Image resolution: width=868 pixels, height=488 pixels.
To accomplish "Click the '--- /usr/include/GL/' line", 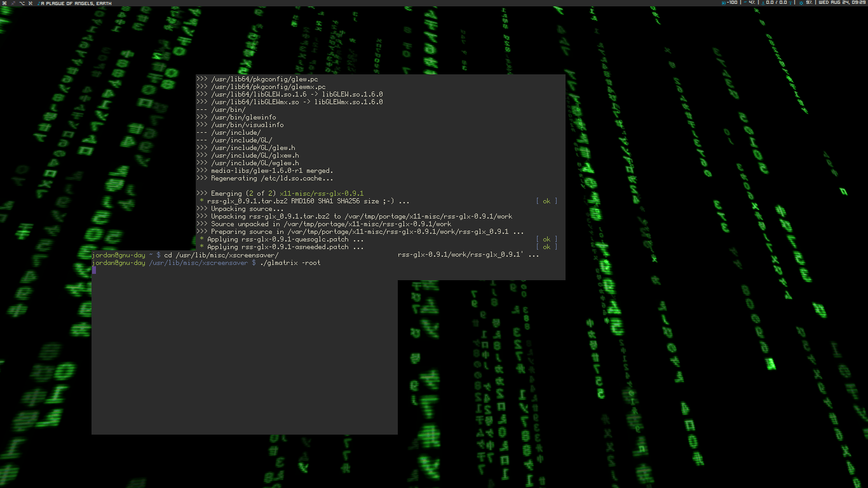I will [234, 140].
